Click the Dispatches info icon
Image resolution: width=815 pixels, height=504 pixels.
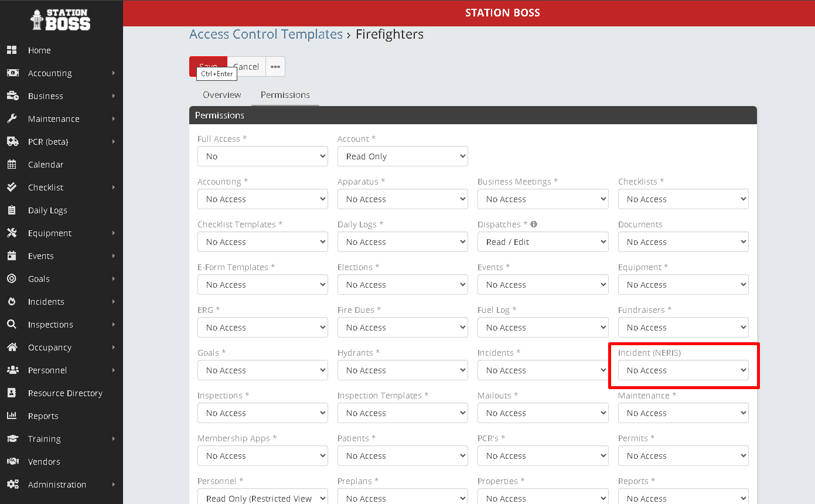pyautogui.click(x=534, y=224)
